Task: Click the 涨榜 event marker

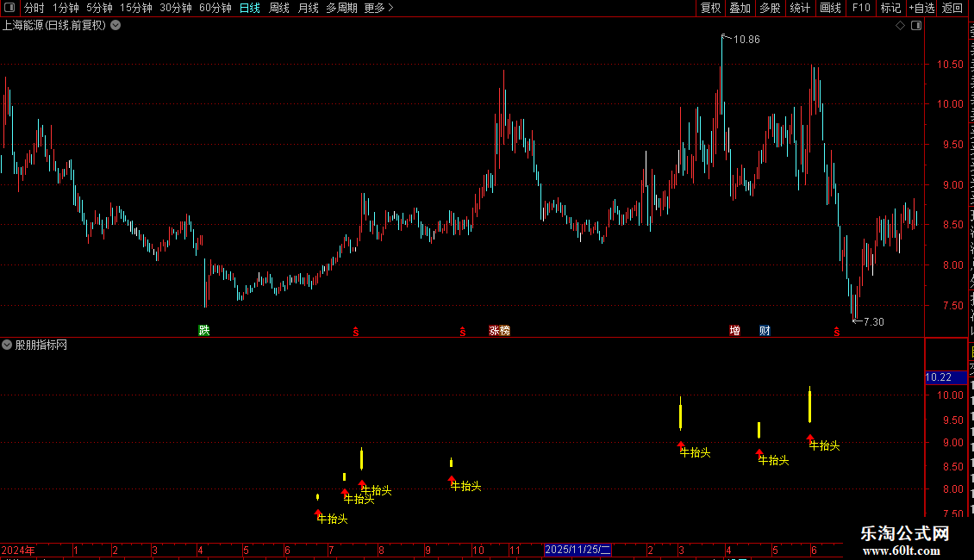Action: pos(499,330)
